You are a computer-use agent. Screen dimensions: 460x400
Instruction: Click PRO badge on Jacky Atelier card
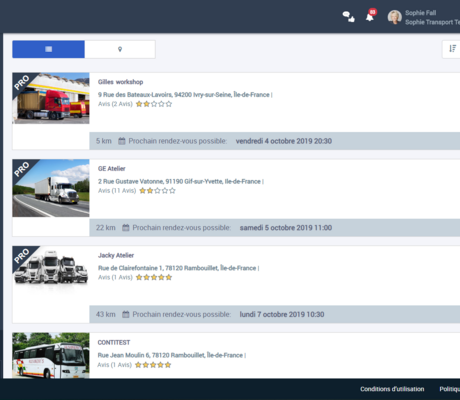22,256
